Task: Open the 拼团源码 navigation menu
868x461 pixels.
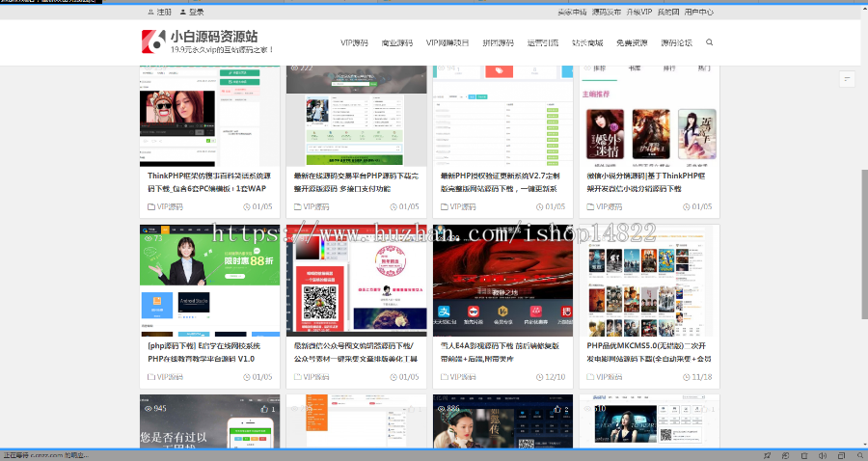Action: (499, 42)
